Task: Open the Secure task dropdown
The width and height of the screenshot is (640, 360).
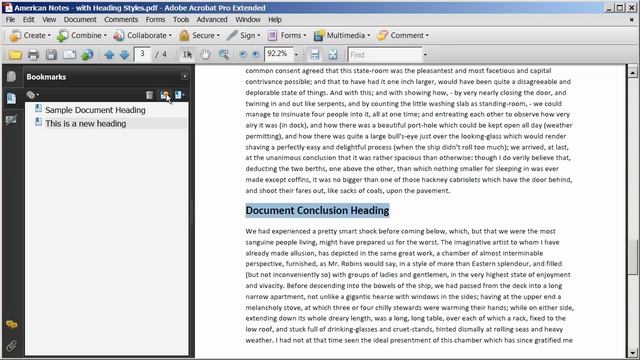Action: pos(200,36)
